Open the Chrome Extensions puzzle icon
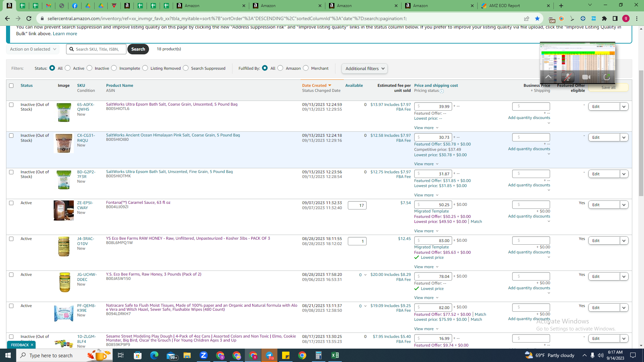 604,18
